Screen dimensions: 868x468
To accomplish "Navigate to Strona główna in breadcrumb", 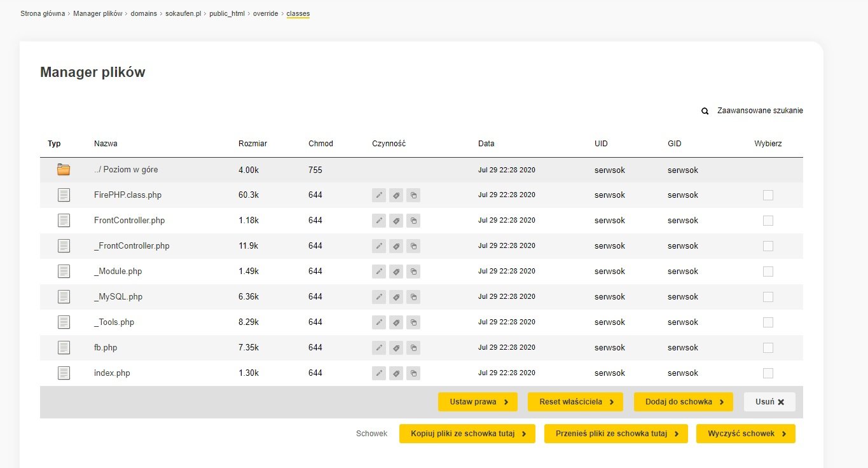I will pyautogui.click(x=43, y=13).
